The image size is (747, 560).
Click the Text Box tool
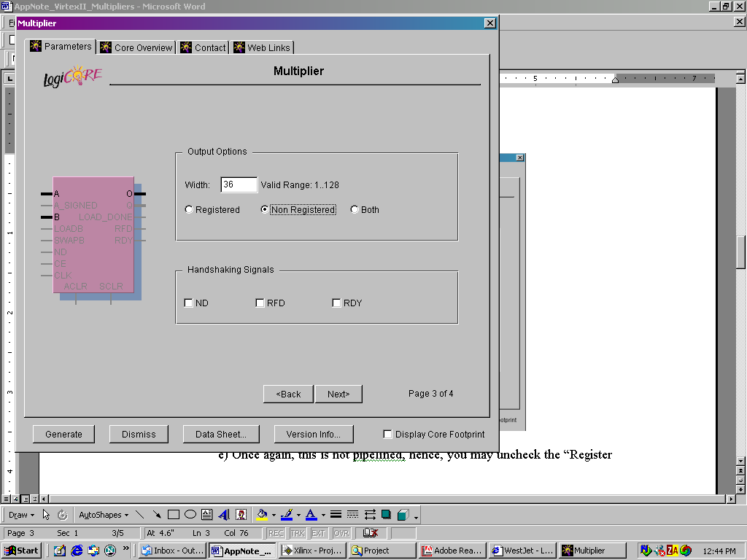point(207,515)
